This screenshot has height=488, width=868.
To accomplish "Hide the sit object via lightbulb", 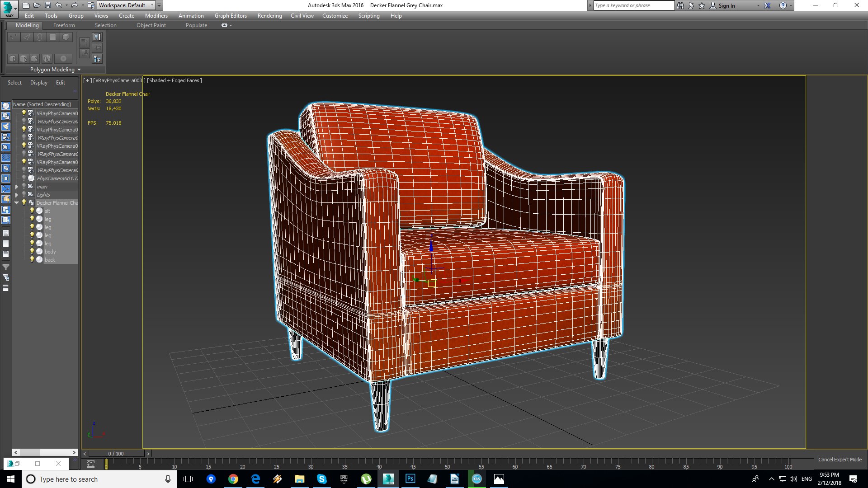I will point(32,211).
